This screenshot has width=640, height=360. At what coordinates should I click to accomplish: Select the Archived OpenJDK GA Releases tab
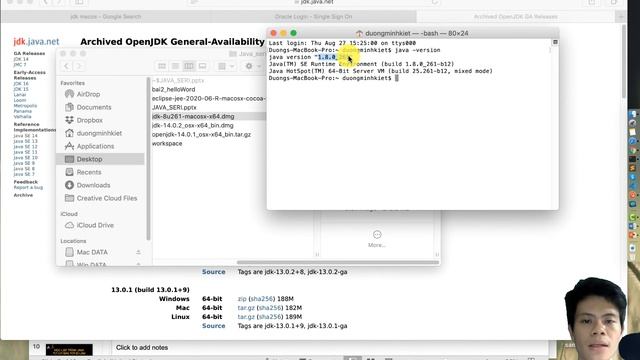tap(516, 17)
